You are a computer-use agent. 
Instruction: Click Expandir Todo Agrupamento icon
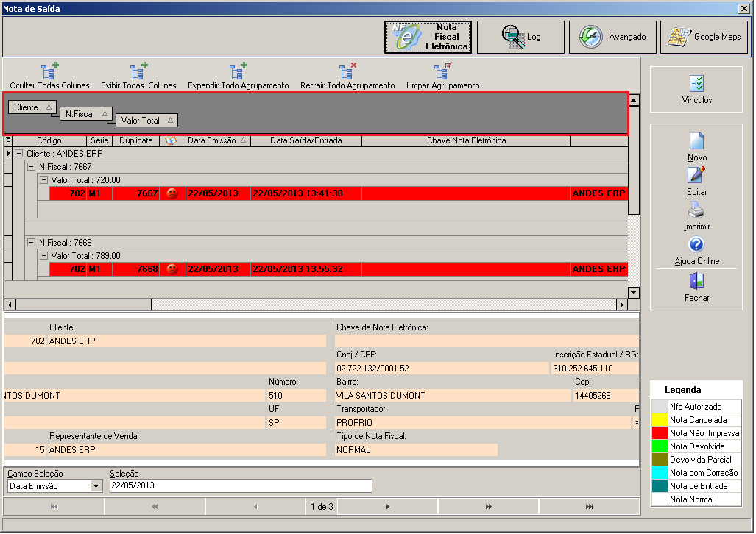pyautogui.click(x=238, y=71)
